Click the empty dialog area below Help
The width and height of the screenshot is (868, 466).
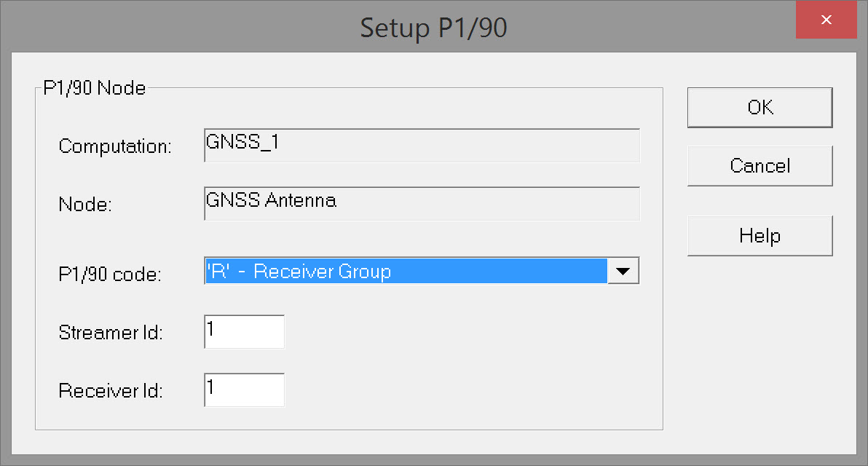click(x=759, y=342)
